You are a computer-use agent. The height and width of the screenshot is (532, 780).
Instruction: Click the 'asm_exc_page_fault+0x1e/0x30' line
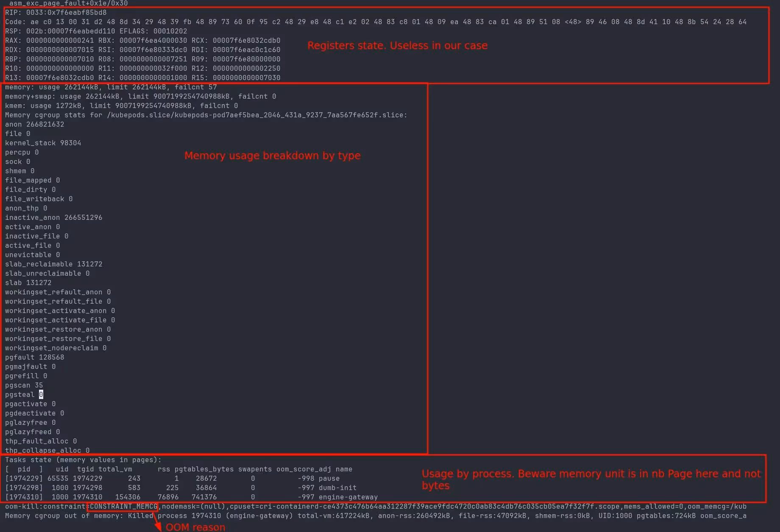point(69,3)
